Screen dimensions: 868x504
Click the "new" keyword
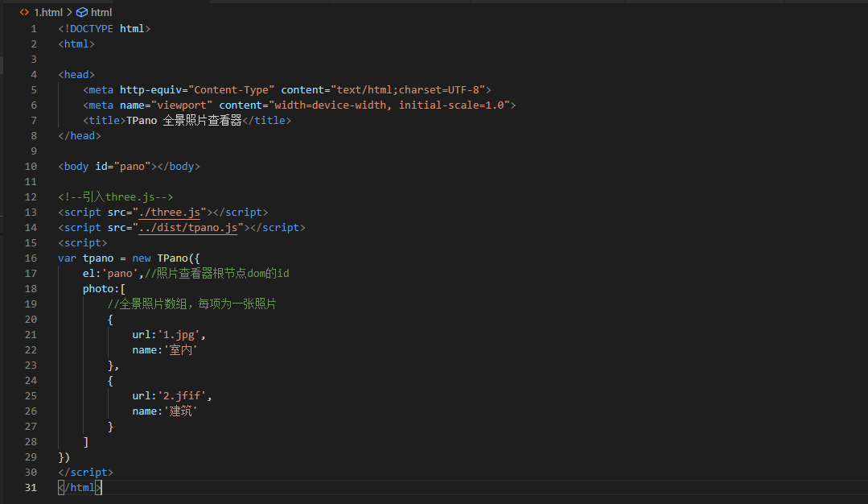[141, 258]
